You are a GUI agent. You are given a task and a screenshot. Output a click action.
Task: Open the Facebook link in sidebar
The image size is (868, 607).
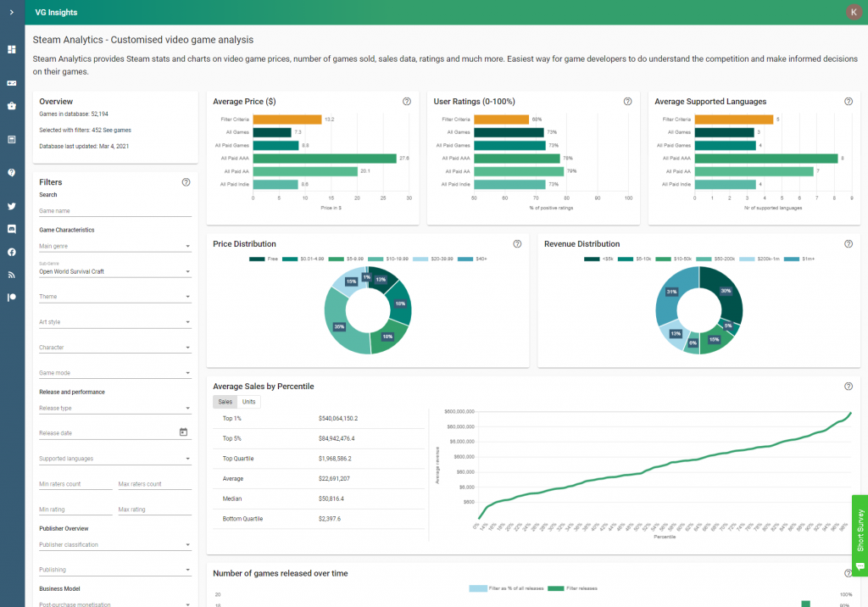click(12, 252)
